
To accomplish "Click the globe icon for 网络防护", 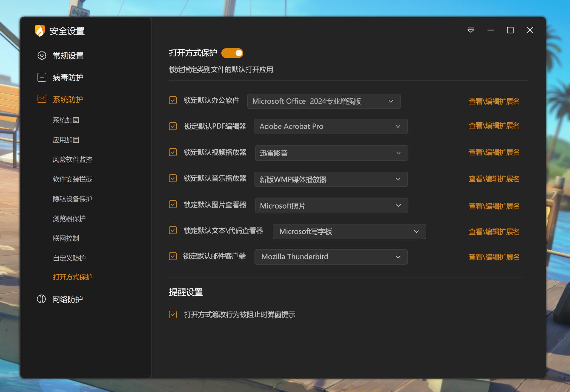I will (x=41, y=299).
